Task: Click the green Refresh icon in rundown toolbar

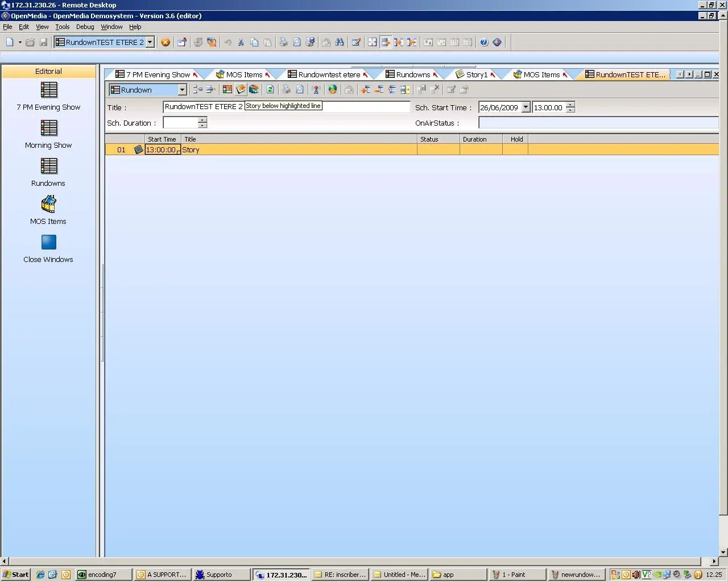Action: pyautogui.click(x=270, y=89)
